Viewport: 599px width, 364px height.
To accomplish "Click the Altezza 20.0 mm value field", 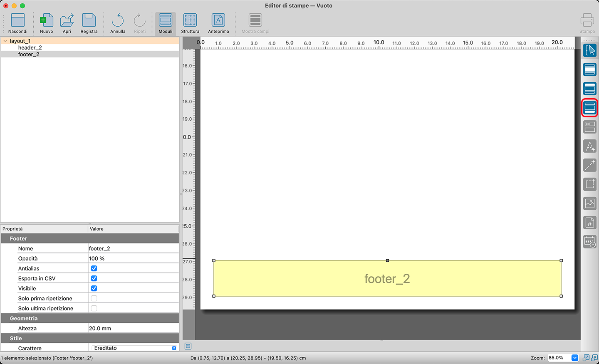I will coord(133,328).
